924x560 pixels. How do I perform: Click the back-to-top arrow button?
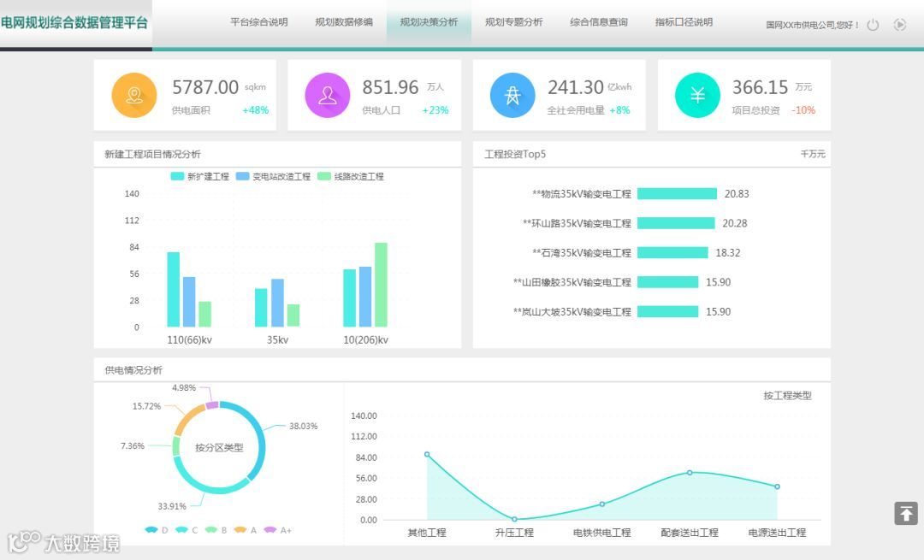(906, 514)
